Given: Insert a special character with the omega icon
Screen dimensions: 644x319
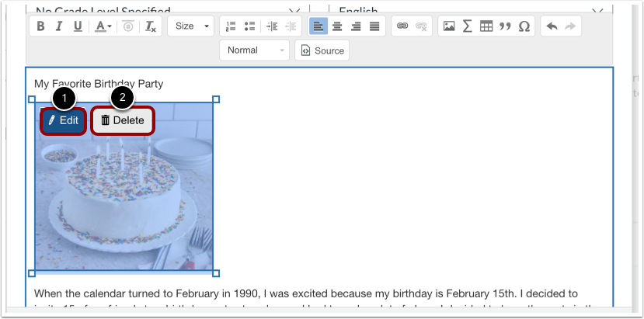Looking at the screenshot, I should [x=524, y=26].
